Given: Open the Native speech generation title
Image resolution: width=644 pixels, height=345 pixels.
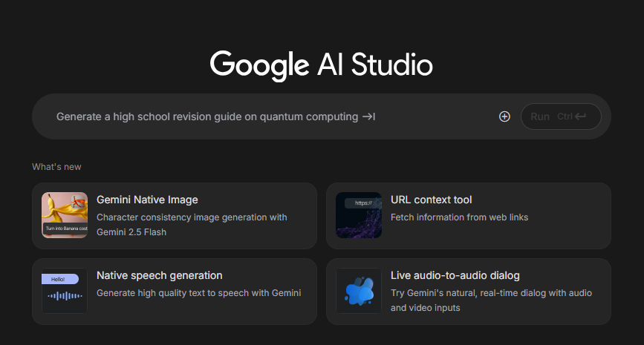Looking at the screenshot, I should coord(160,275).
